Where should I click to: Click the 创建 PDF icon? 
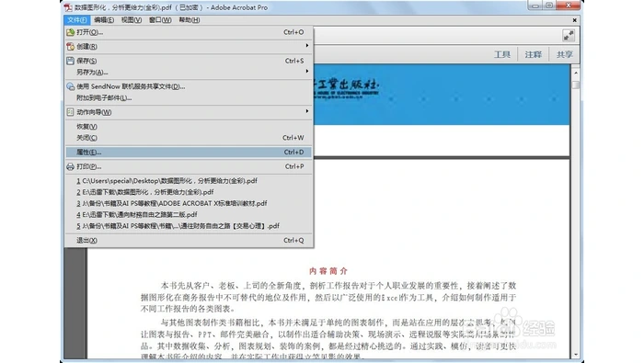point(71,46)
